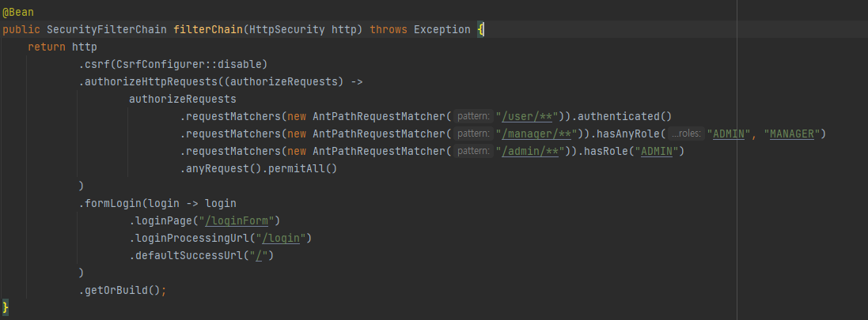
Task: Click the return keyword
Action: [47, 47]
